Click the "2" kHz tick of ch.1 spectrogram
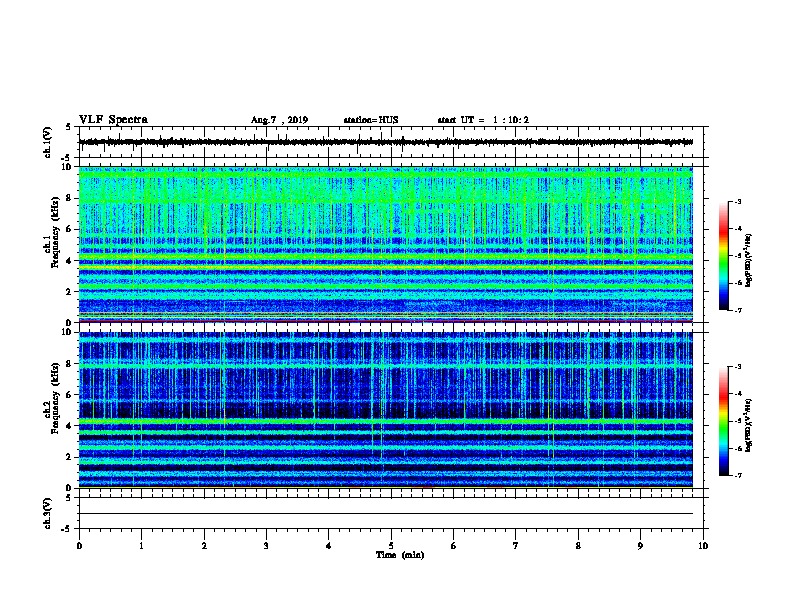This screenshot has height=612, width=792. pyautogui.click(x=70, y=291)
